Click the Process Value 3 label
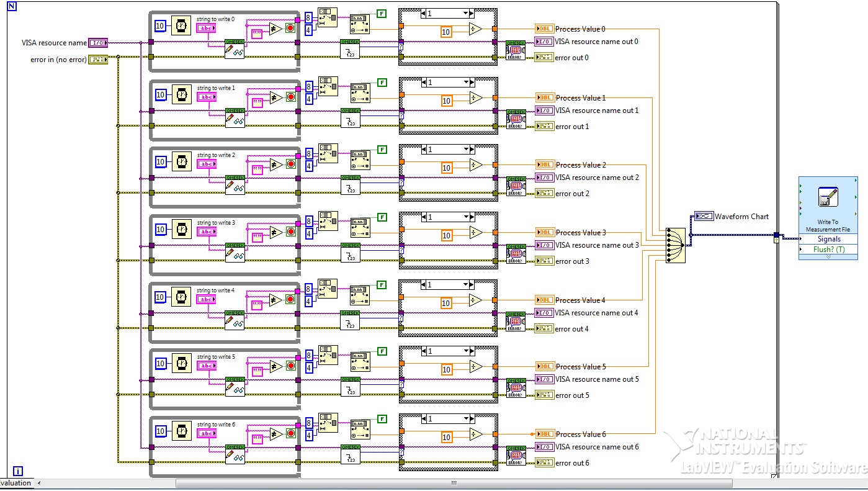 [581, 233]
